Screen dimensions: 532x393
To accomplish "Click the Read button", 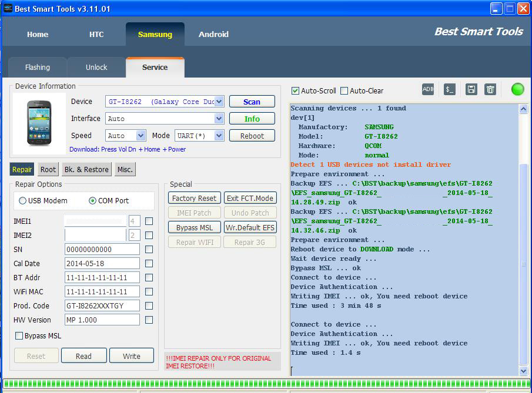I will pyautogui.click(x=84, y=356).
